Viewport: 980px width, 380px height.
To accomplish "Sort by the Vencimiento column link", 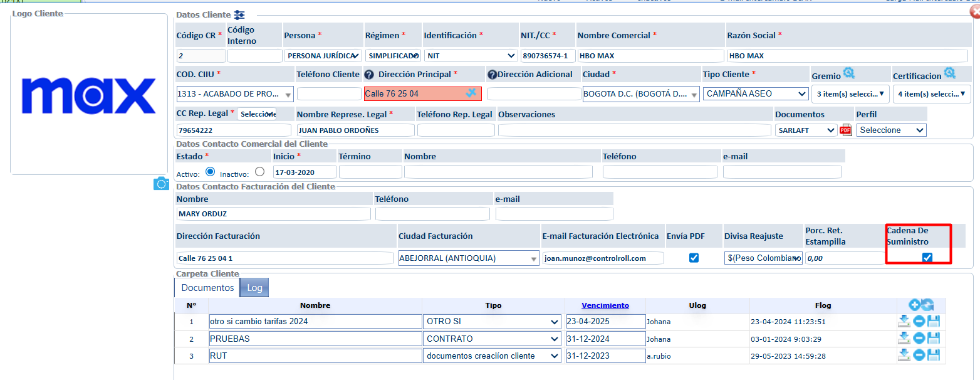I will (x=605, y=305).
